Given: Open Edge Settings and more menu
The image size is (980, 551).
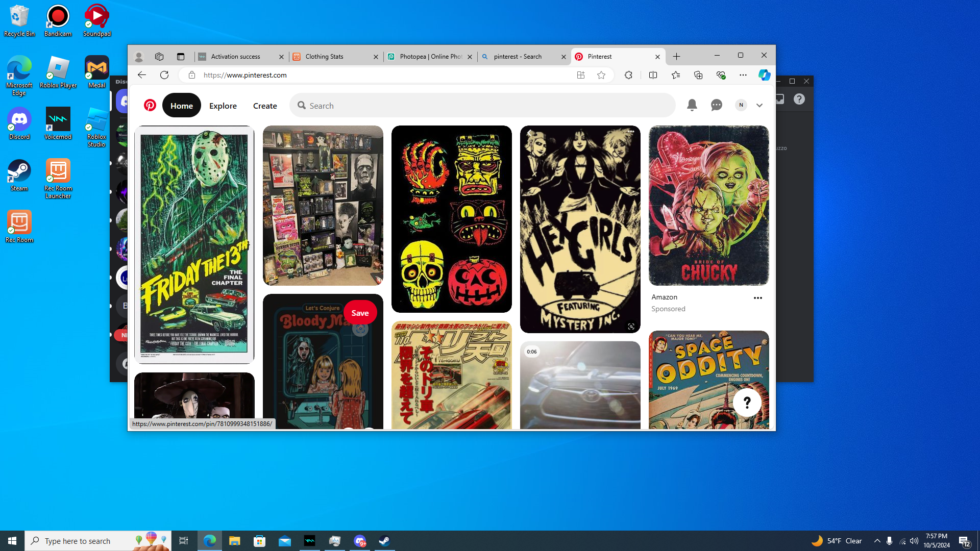Looking at the screenshot, I should pos(743,75).
